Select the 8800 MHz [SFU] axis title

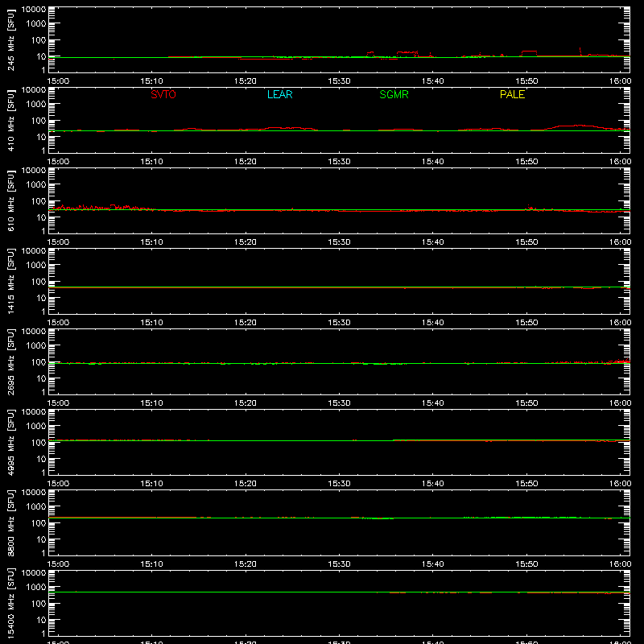(10, 522)
